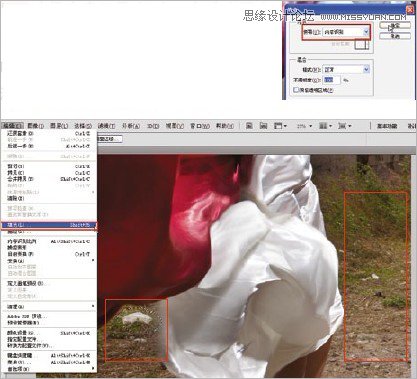Choose Content-Aware Scale (内容识别比例) in Edit menu

click(x=49, y=241)
